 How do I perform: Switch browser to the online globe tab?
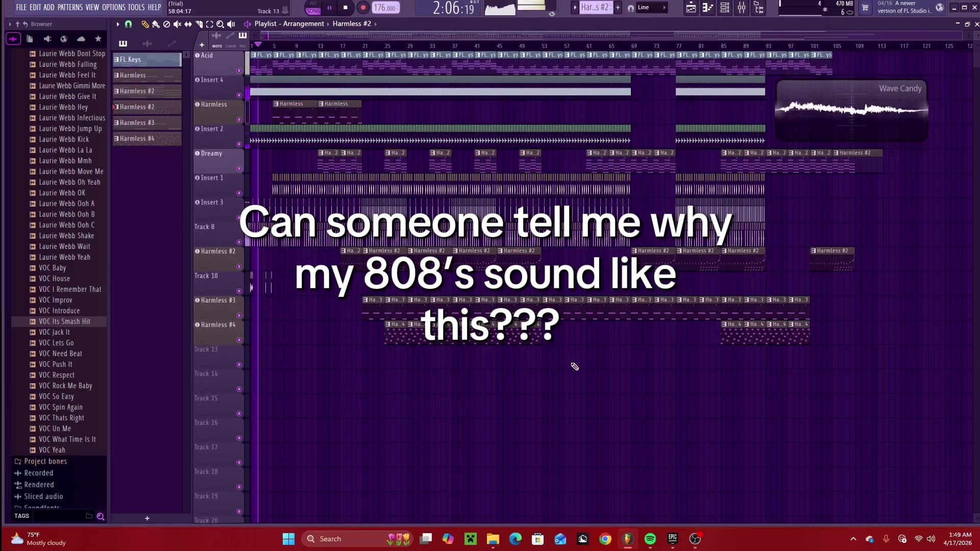64,39
